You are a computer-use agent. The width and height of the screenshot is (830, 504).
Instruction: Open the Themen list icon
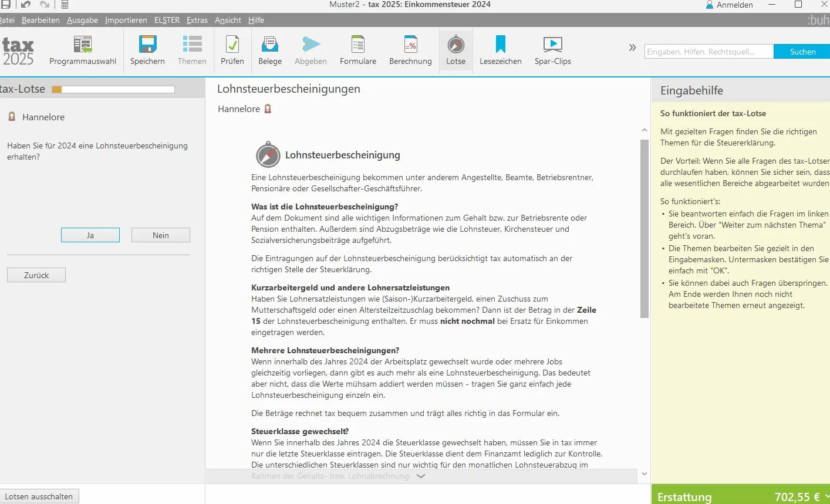[192, 45]
